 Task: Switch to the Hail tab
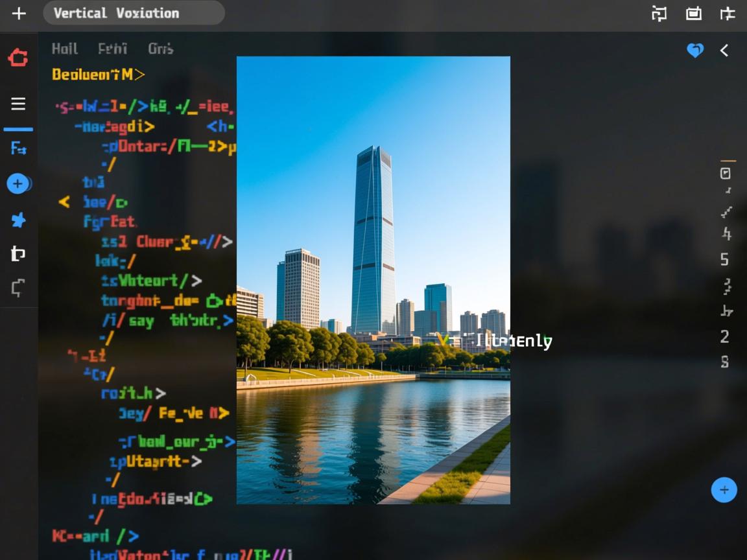coord(65,49)
